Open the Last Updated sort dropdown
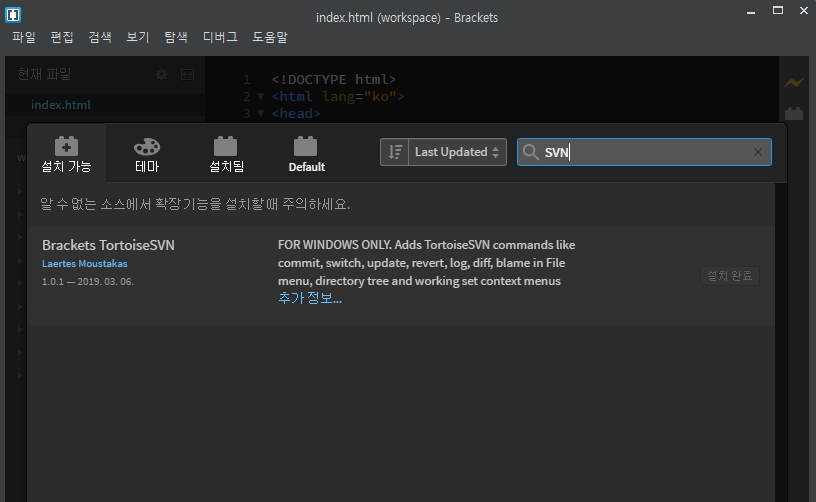This screenshot has width=816, height=502. tap(457, 152)
